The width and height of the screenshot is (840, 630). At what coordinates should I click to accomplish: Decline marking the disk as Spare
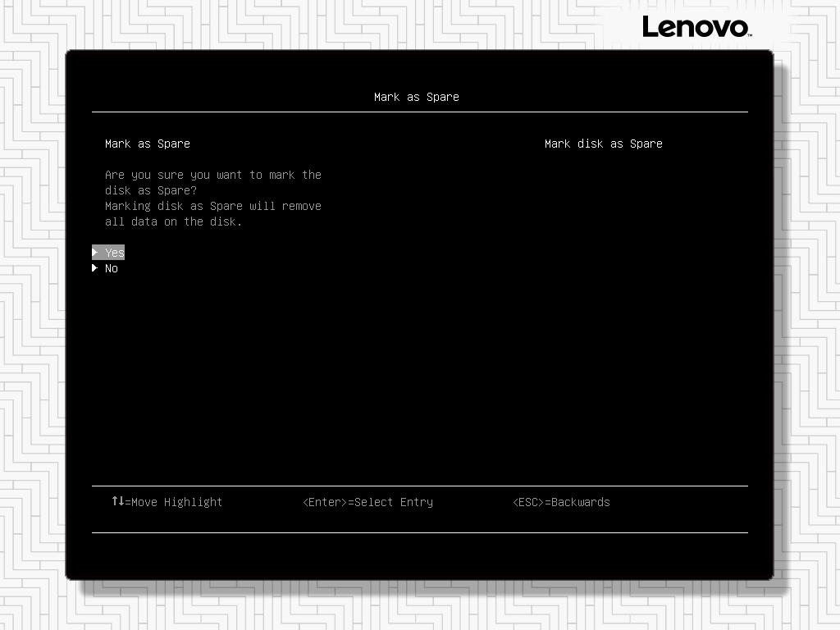pos(112,268)
